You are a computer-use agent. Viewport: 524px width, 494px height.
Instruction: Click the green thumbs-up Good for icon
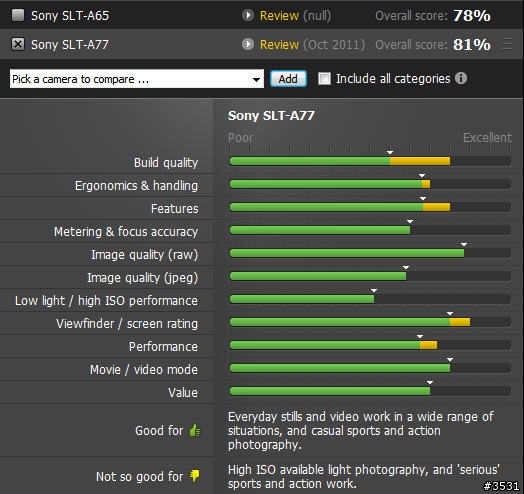(x=195, y=430)
